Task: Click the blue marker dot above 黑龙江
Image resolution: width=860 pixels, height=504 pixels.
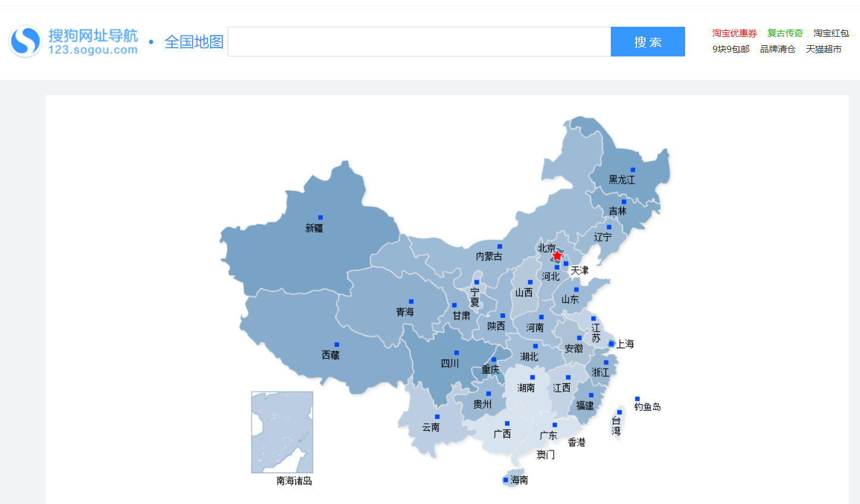Action: point(633,170)
